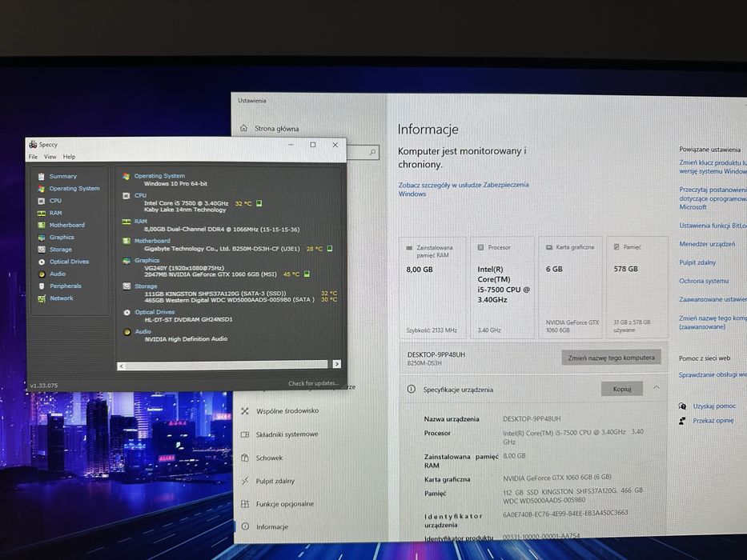The image size is (747, 560).
Task: Select Network icon in Speccy sidebar
Action: pos(42,298)
